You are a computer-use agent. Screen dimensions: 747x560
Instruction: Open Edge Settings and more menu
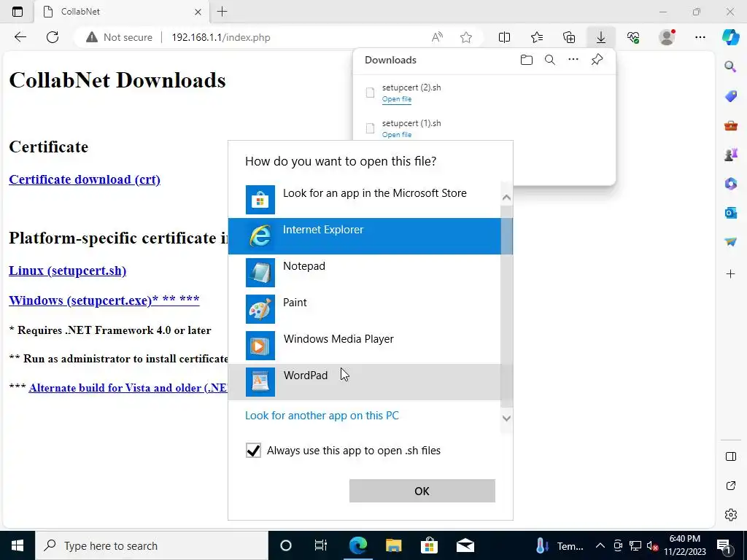(x=700, y=37)
